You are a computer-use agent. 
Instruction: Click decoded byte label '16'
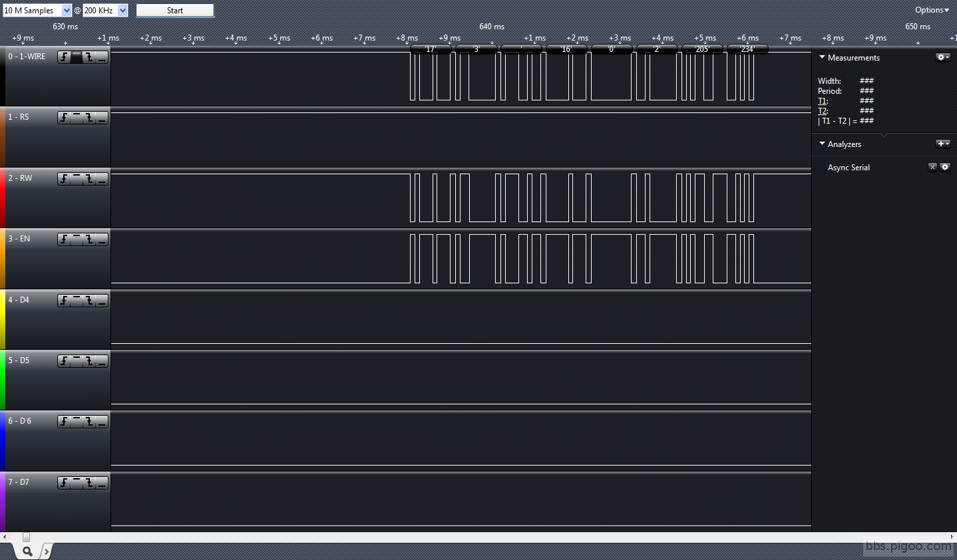[566, 49]
